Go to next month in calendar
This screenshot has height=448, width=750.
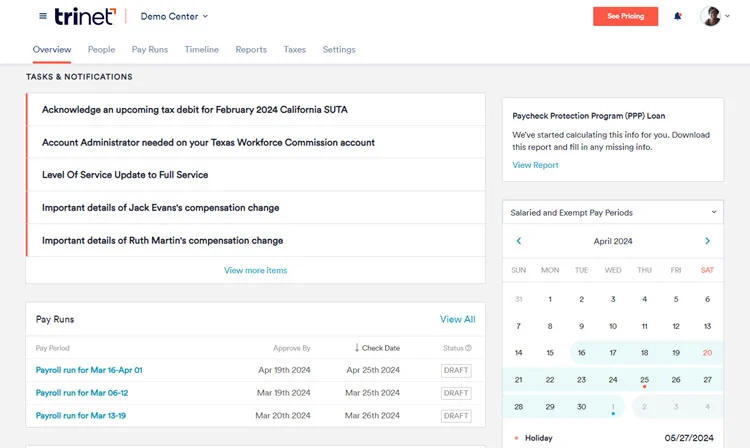point(707,241)
